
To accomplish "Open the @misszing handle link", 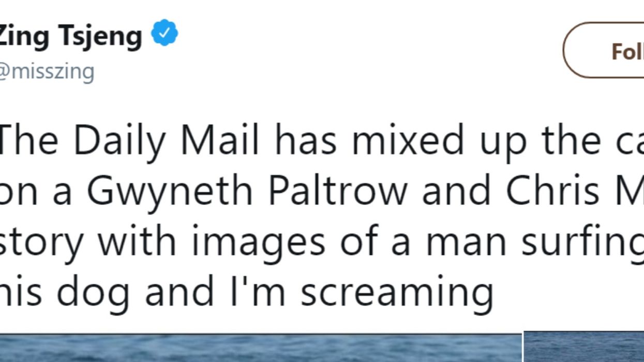I will point(47,71).
